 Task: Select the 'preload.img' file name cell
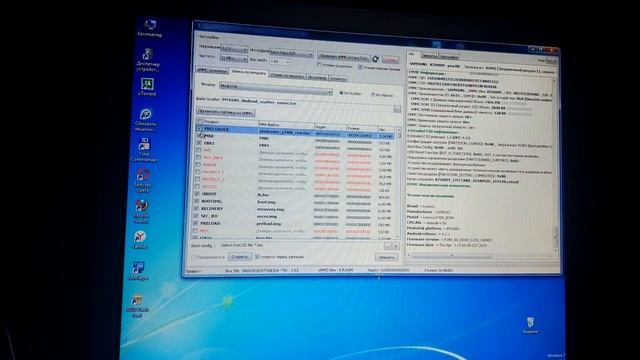tap(268, 224)
